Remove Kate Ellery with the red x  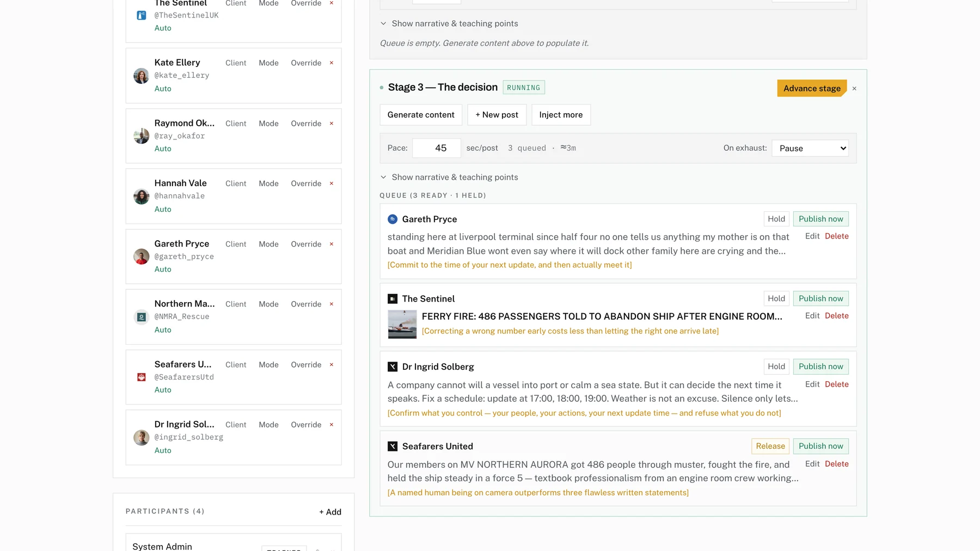tap(331, 63)
